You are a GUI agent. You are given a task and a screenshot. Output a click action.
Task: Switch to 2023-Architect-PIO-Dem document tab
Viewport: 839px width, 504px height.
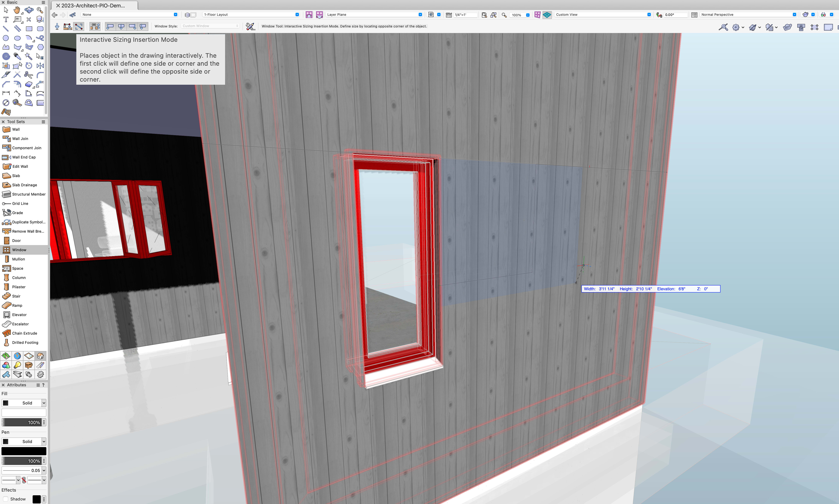click(93, 5)
